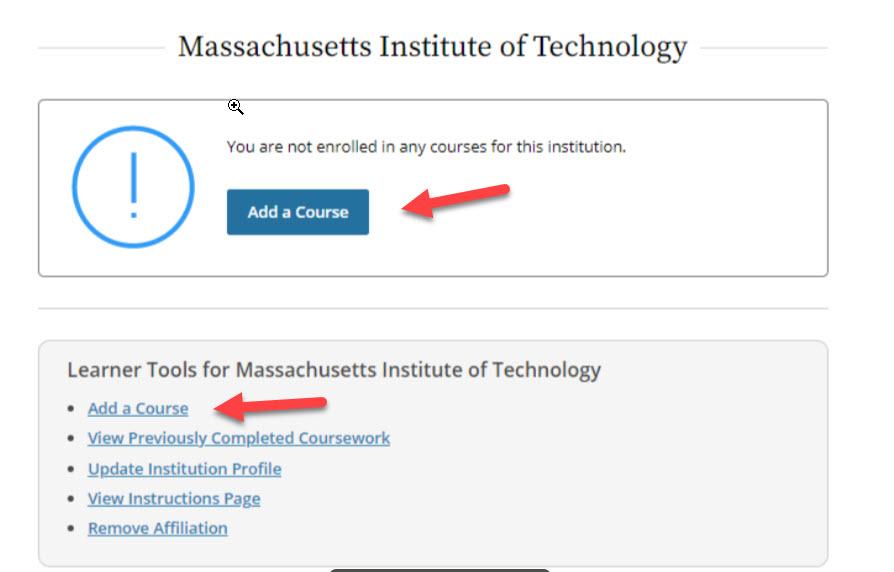This screenshot has width=894, height=572.
Task: Click the red arrow beside Add a Course link
Action: (x=270, y=407)
